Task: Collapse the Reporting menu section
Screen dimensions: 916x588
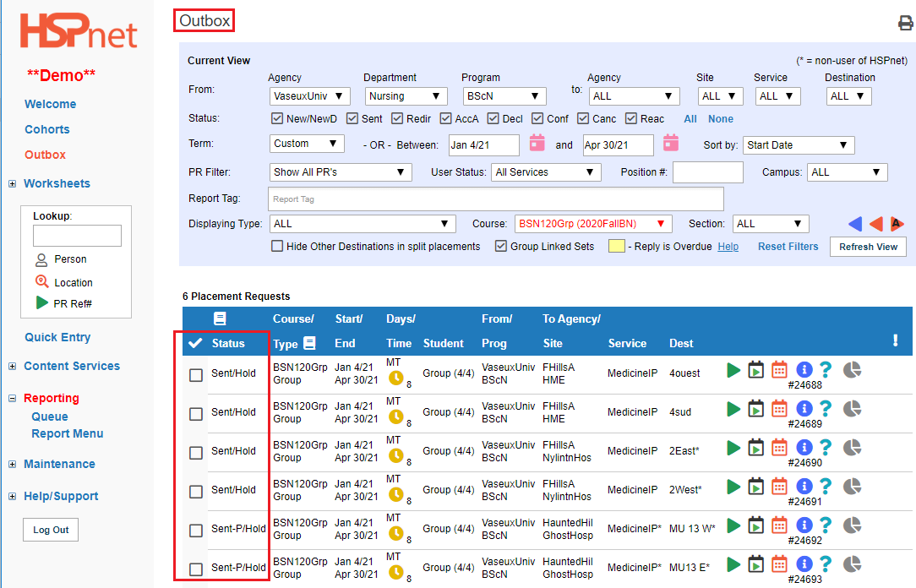Action: pyautogui.click(x=13, y=398)
